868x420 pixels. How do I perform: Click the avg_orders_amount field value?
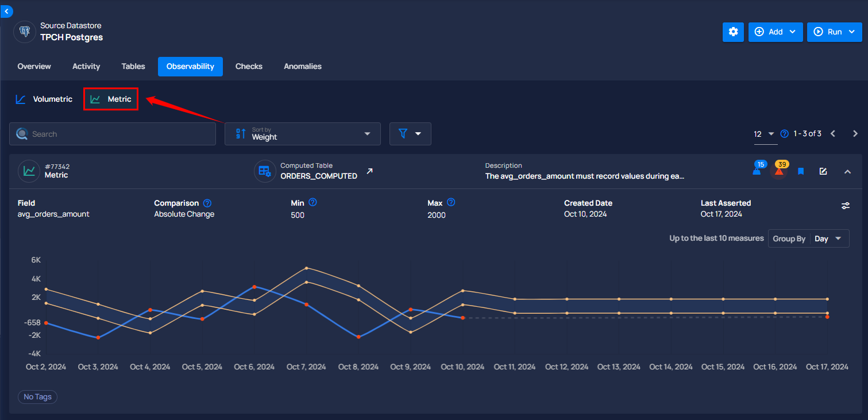(53, 214)
